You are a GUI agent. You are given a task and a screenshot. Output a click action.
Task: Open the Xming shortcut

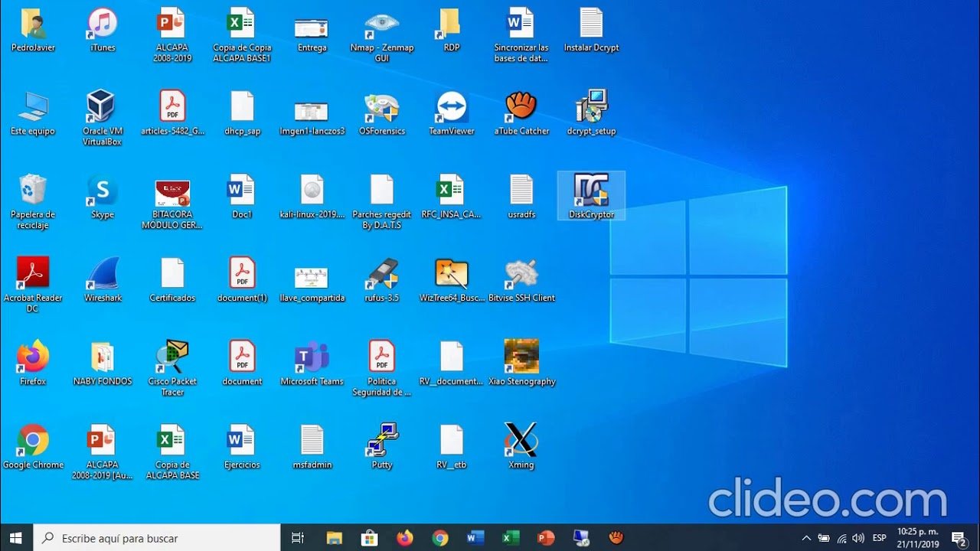click(x=521, y=447)
